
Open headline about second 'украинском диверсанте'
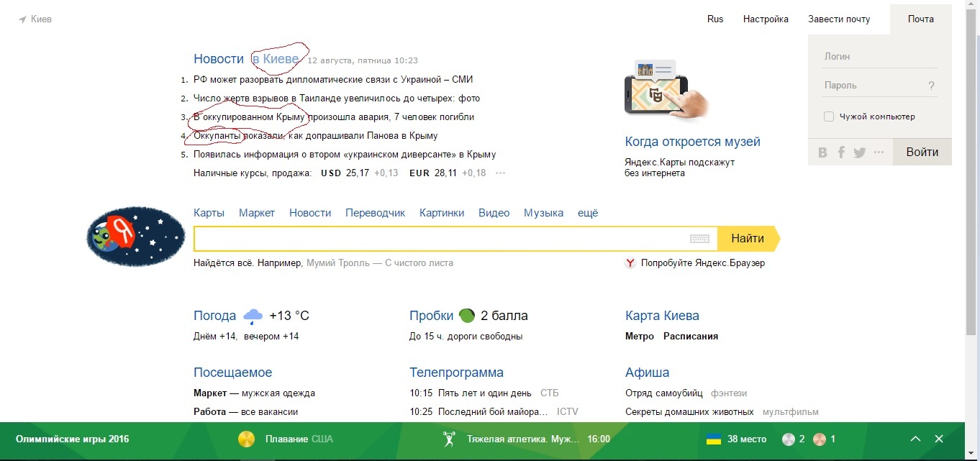345,155
